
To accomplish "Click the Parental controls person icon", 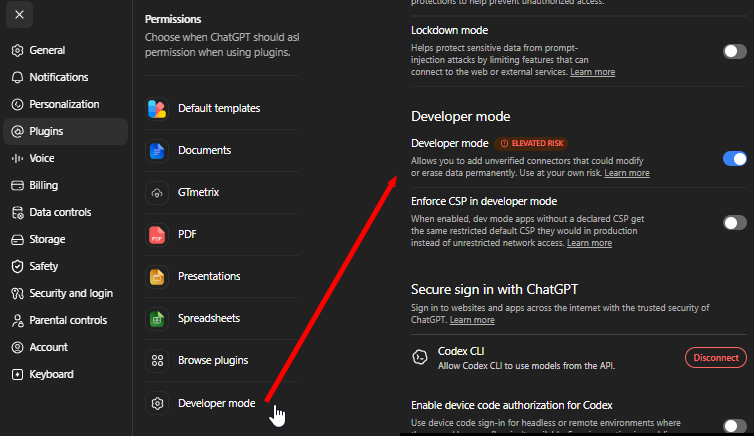I will click(17, 321).
